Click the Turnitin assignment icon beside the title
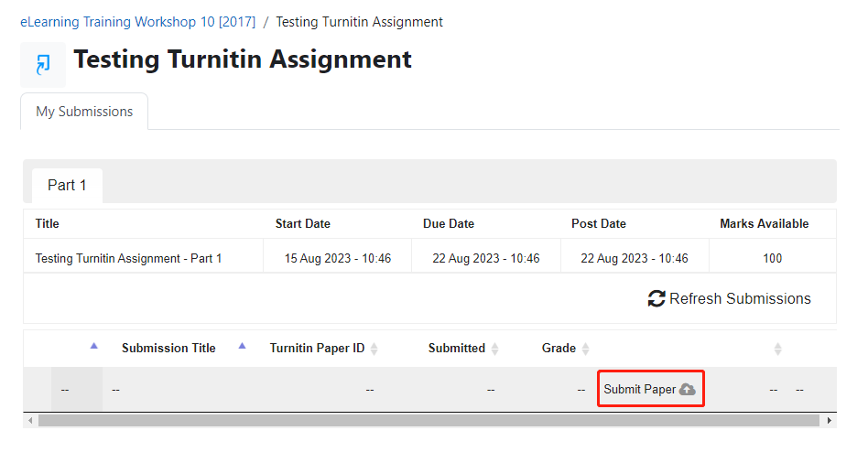868x452 pixels. [43, 65]
